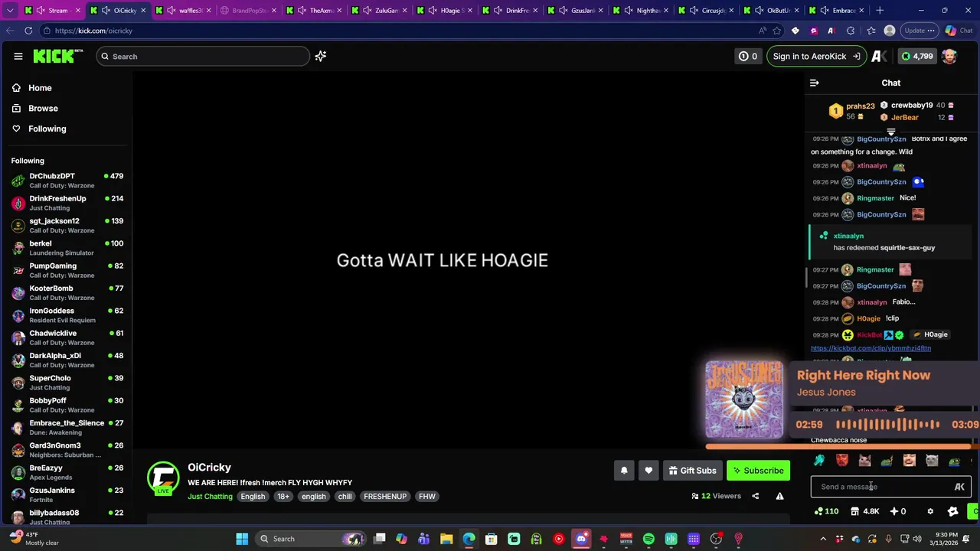Click the AeroKick AK logo in Kick header

(879, 56)
